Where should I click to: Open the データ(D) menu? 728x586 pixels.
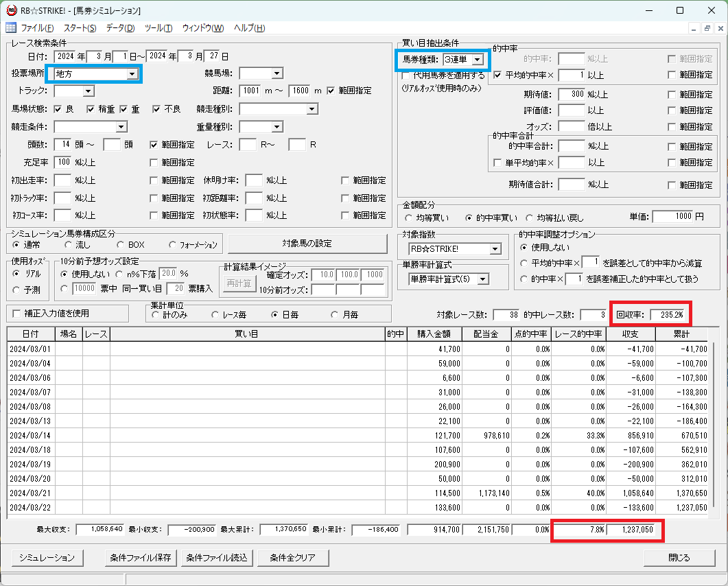(x=120, y=28)
